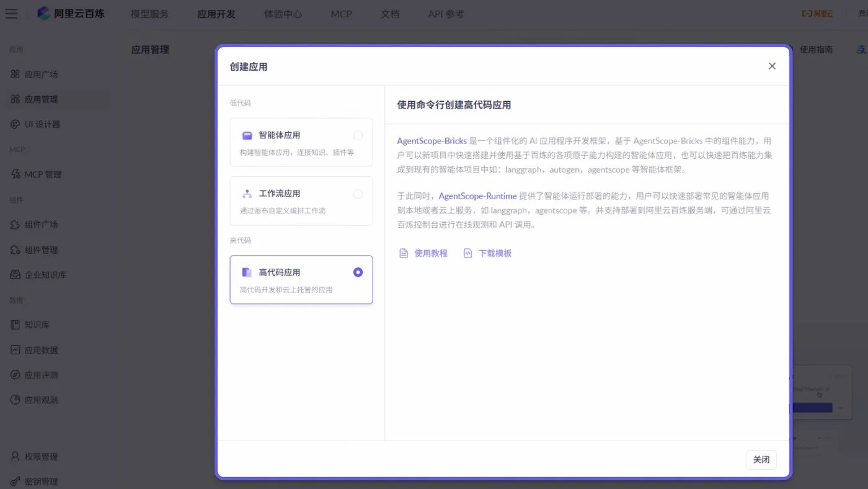
Task: Open 文档 in the top navigation
Action: point(390,14)
